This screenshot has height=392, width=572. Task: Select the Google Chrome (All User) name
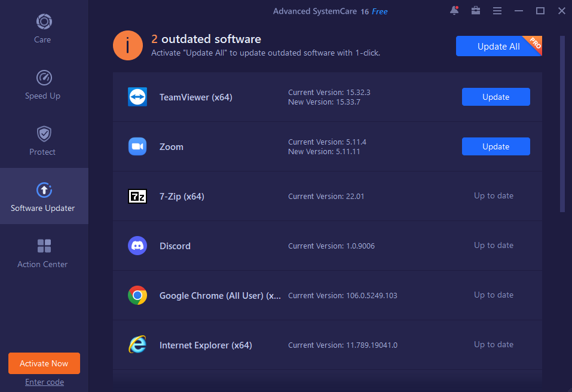(220, 296)
